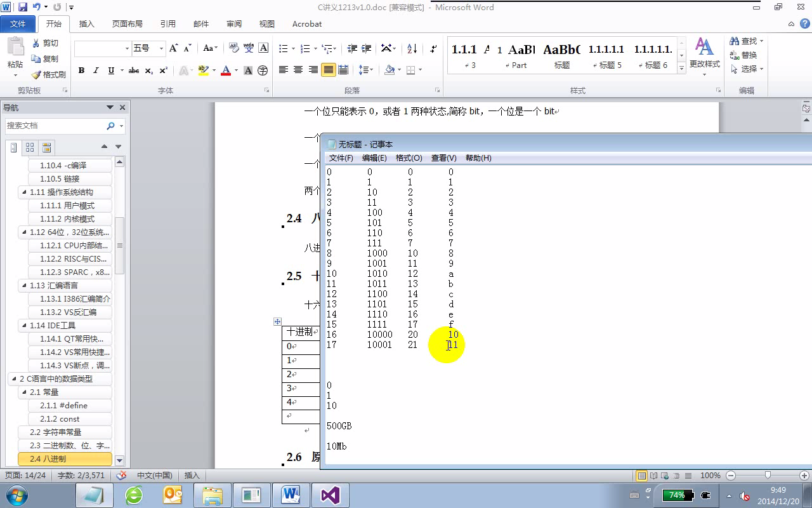Viewport: 812px width, 508px height.
Task: Open Notepad's 格式(O) menu
Action: click(x=409, y=158)
